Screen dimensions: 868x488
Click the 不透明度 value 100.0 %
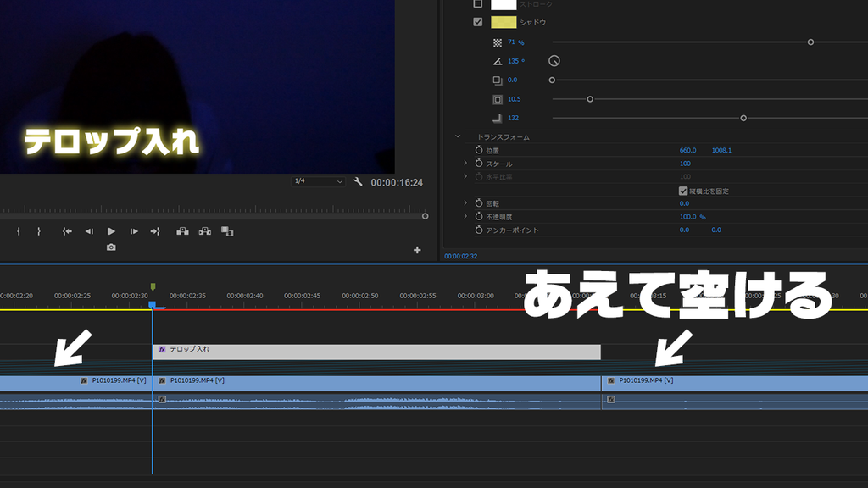pos(693,216)
